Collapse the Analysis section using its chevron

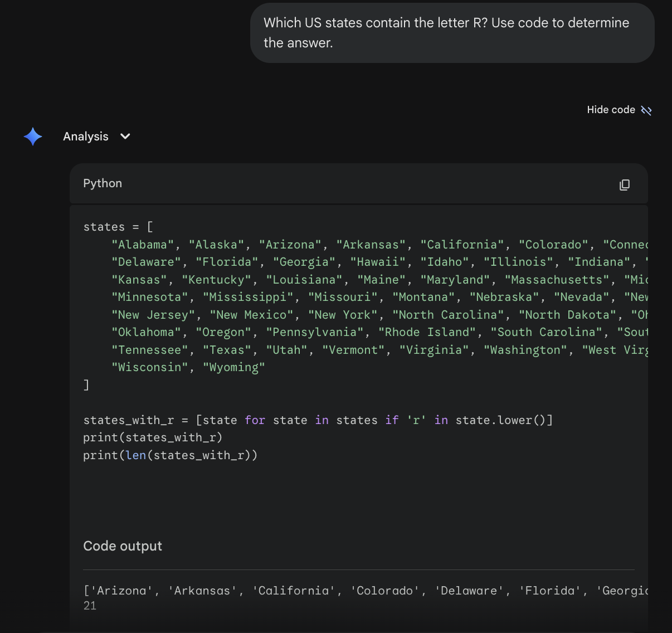(x=125, y=137)
